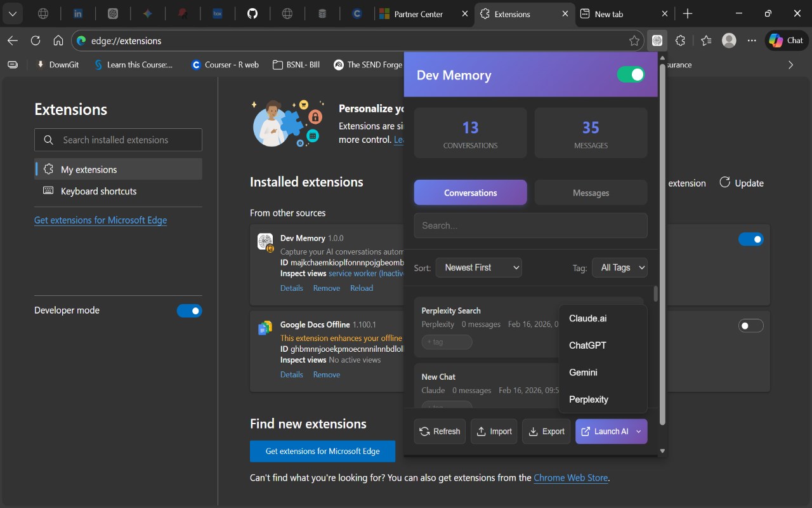Switch to the Box pinned tab
The width and height of the screenshot is (812, 508).
click(218, 13)
